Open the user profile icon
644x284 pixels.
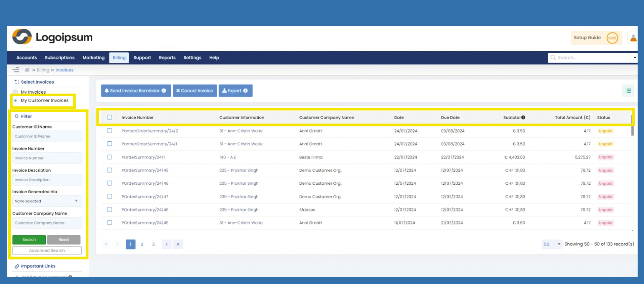click(x=633, y=38)
